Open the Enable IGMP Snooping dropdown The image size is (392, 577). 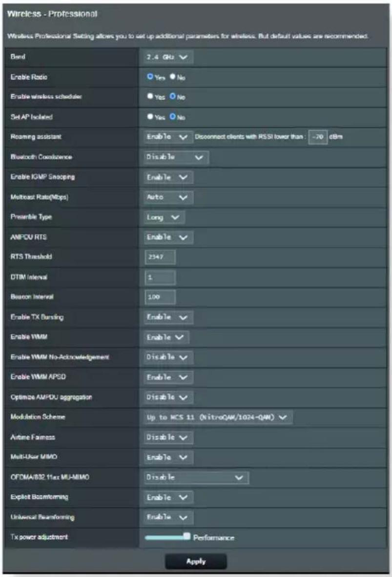[168, 177]
